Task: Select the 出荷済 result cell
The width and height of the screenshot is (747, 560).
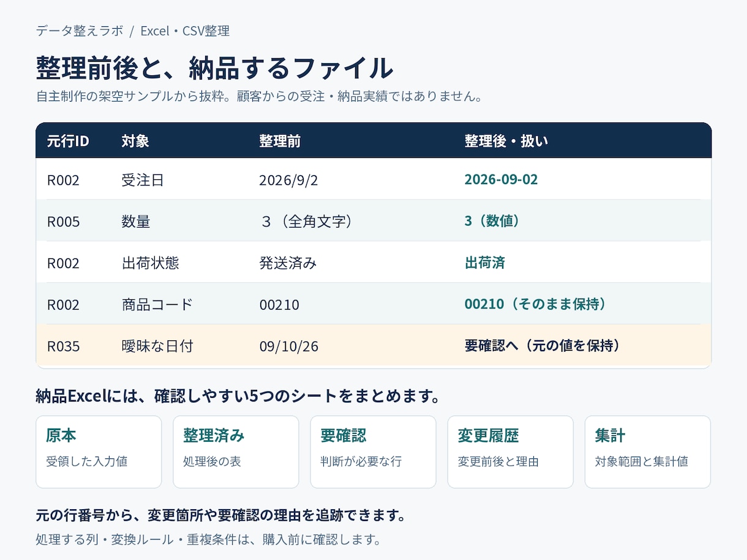Action: pos(485,263)
